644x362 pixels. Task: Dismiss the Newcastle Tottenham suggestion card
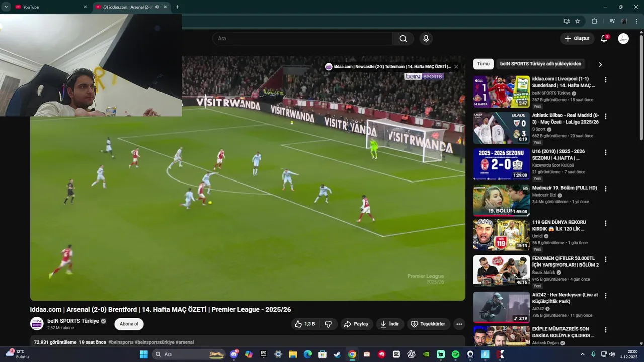pos(456,66)
